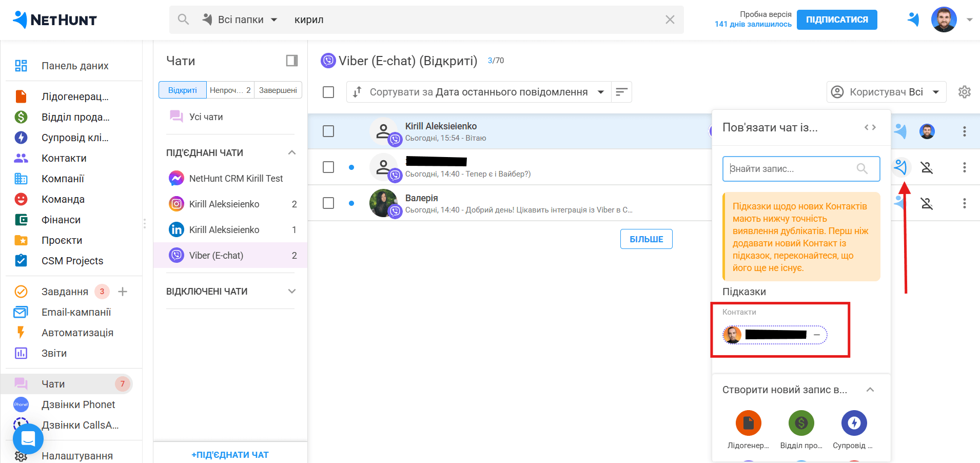This screenshot has height=463, width=980.
Task: Clear the search query with the X
Action: pos(670,20)
